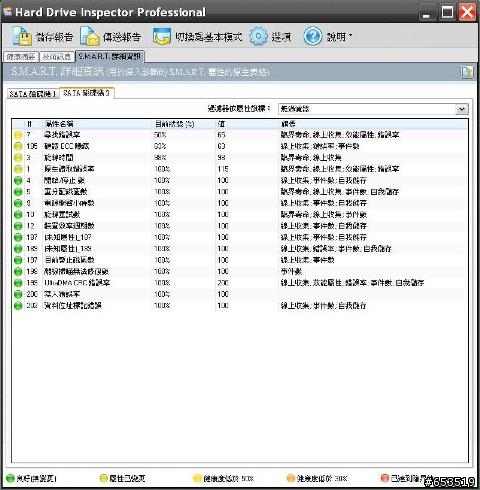Viewport: 480px width, 490px height.
Task: Click the red legend icon at bottom right
Action: tap(385, 478)
